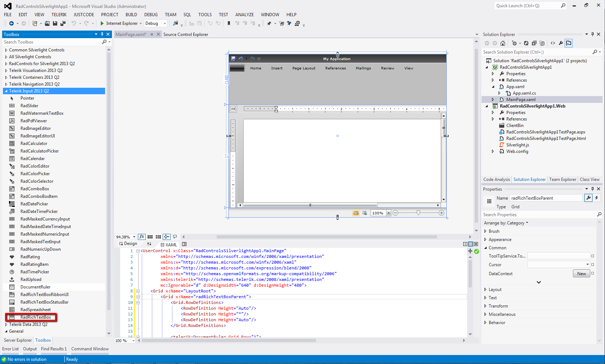Click the Properties wrench icon in Solution Explorer
Image resolution: width=605 pixels, height=364 pixels.
click(561, 43)
